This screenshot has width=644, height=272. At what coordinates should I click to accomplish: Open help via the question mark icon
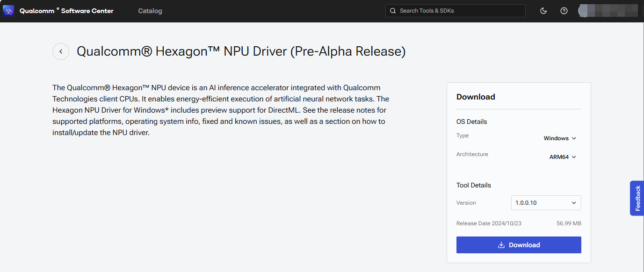tap(564, 11)
